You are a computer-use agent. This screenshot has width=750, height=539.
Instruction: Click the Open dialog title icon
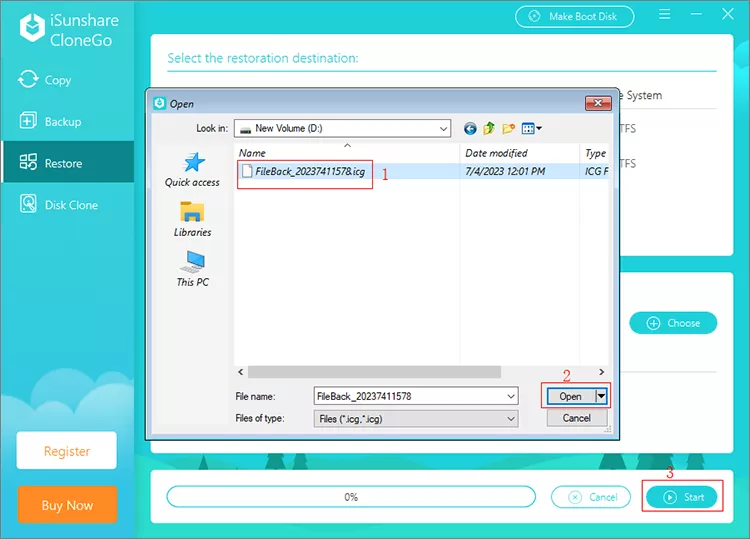[x=159, y=103]
